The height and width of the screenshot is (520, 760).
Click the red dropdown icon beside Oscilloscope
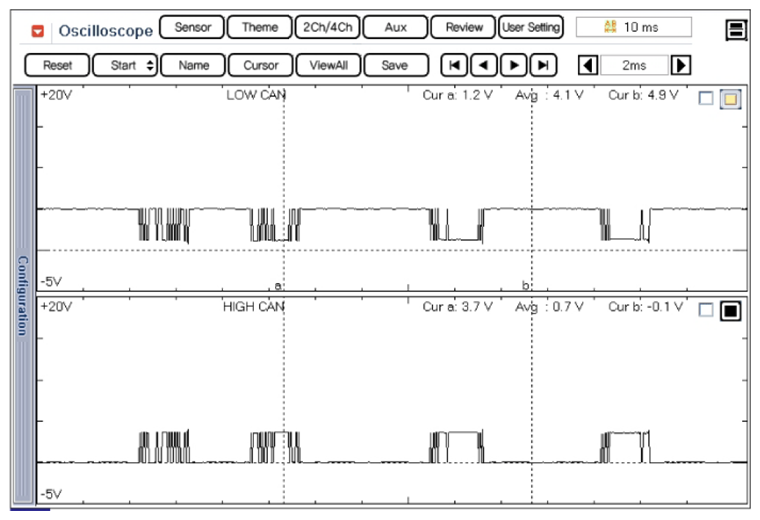pyautogui.click(x=38, y=30)
